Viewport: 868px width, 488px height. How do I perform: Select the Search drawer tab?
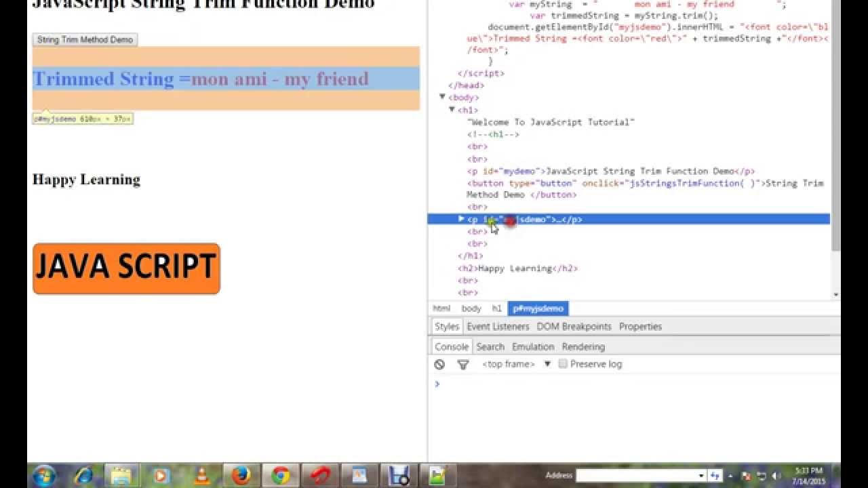pos(490,346)
